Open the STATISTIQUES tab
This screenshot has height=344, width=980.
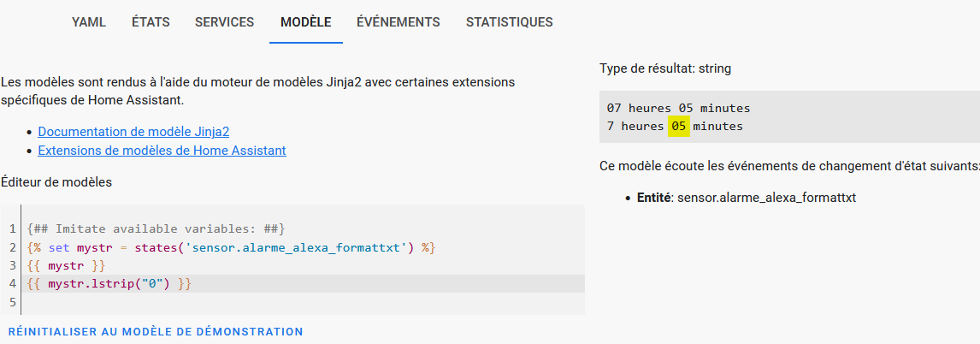510,22
